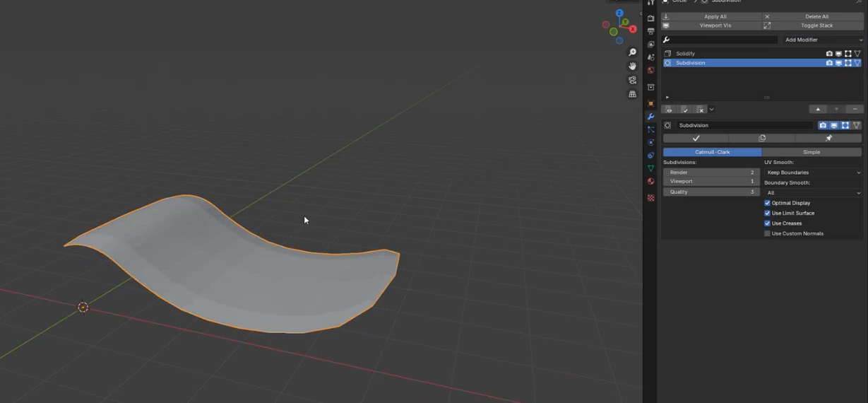Click the remove list icon with X
The height and width of the screenshot is (403, 868).
pyautogui.click(x=700, y=110)
